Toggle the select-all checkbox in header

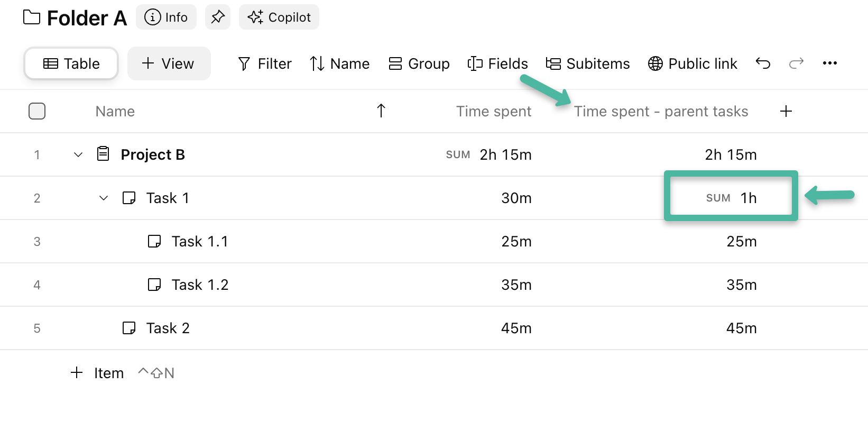point(37,111)
